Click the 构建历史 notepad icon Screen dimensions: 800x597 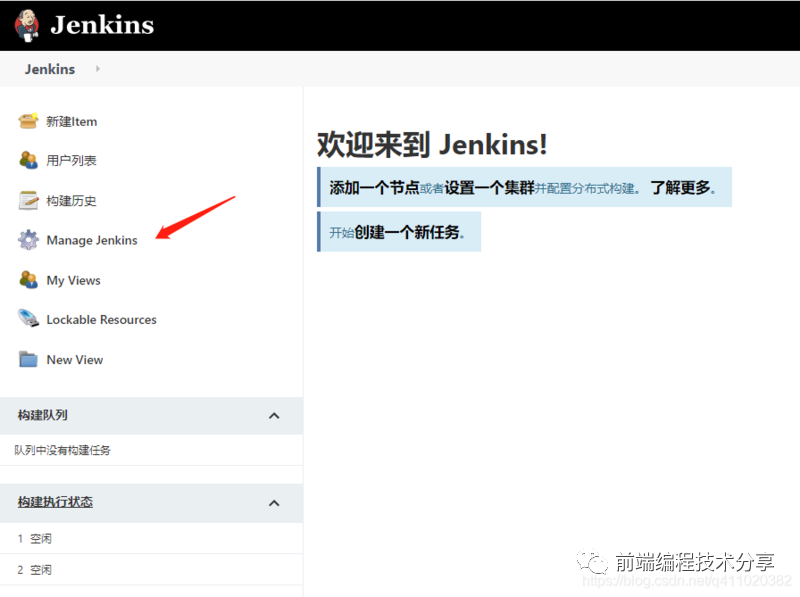tap(28, 201)
